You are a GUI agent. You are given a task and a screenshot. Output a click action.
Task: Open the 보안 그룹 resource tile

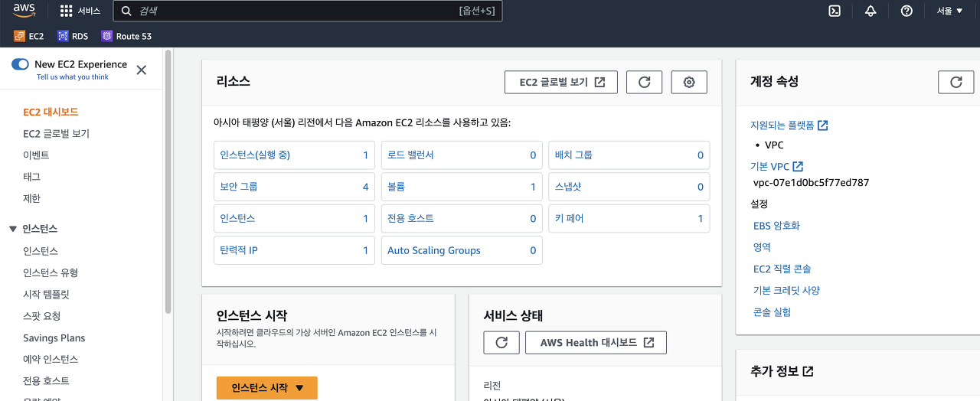294,187
